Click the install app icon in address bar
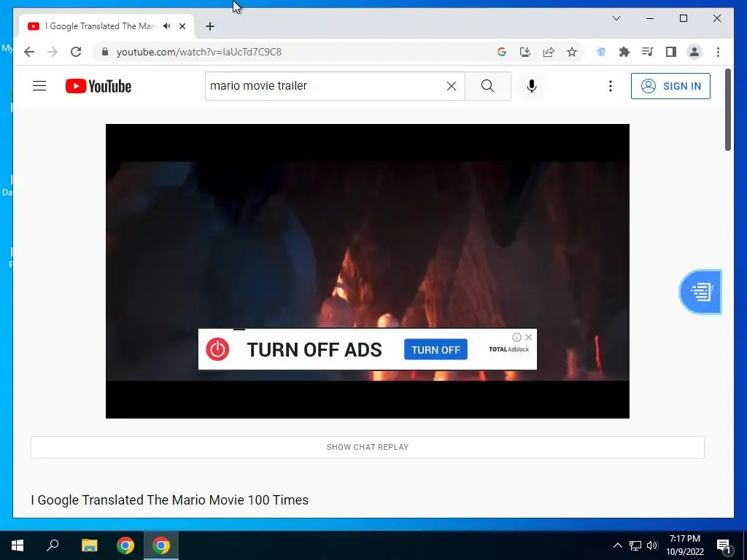 525,52
